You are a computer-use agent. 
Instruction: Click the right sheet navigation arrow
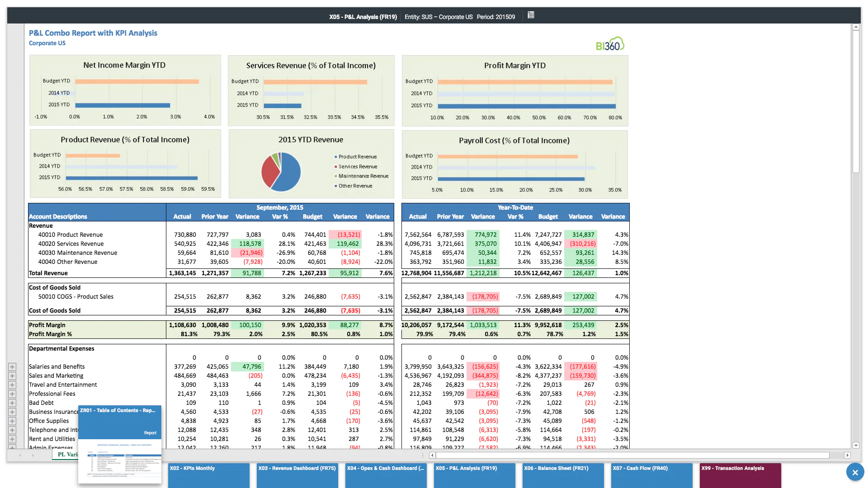pyautogui.click(x=33, y=455)
